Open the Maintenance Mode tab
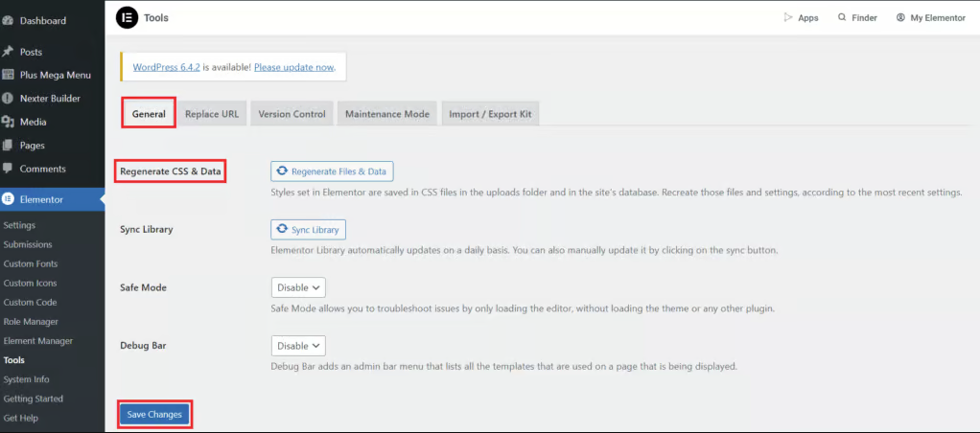980x433 pixels. tap(387, 114)
